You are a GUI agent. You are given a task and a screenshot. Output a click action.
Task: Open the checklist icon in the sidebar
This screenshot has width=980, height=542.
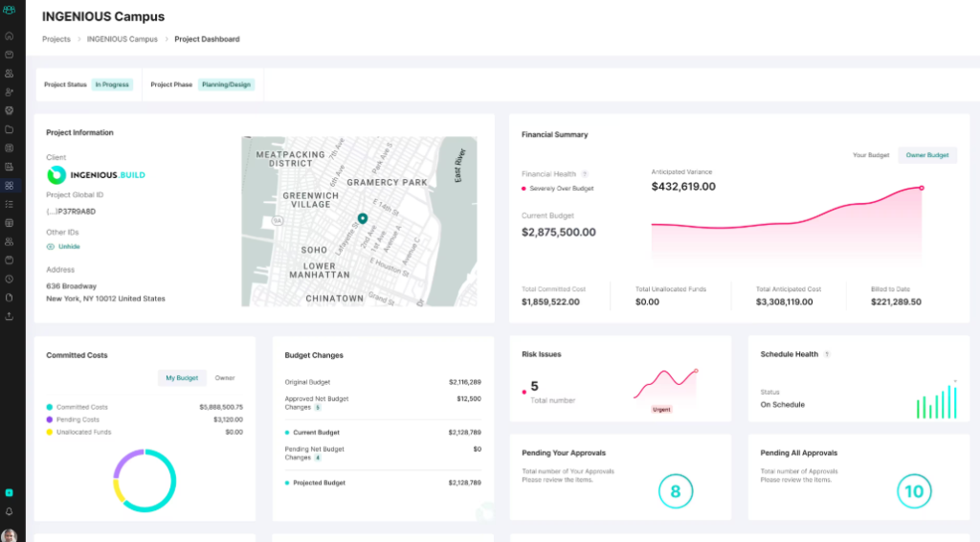(x=9, y=204)
